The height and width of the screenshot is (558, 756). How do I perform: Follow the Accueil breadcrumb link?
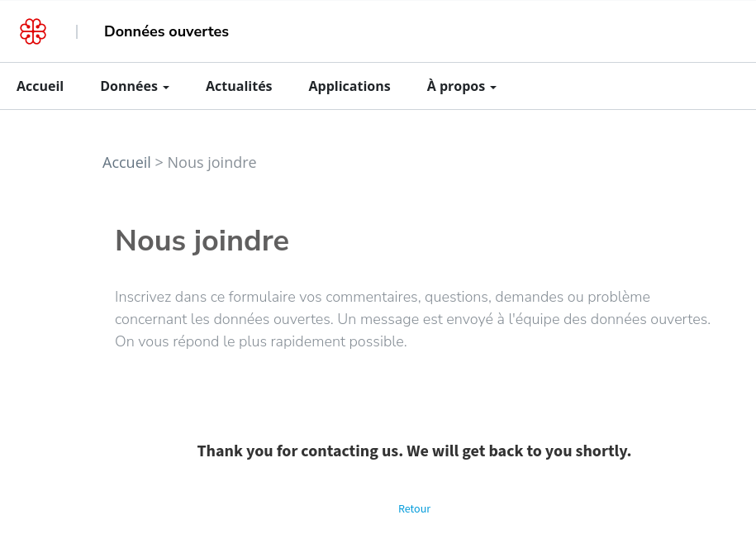(x=126, y=163)
